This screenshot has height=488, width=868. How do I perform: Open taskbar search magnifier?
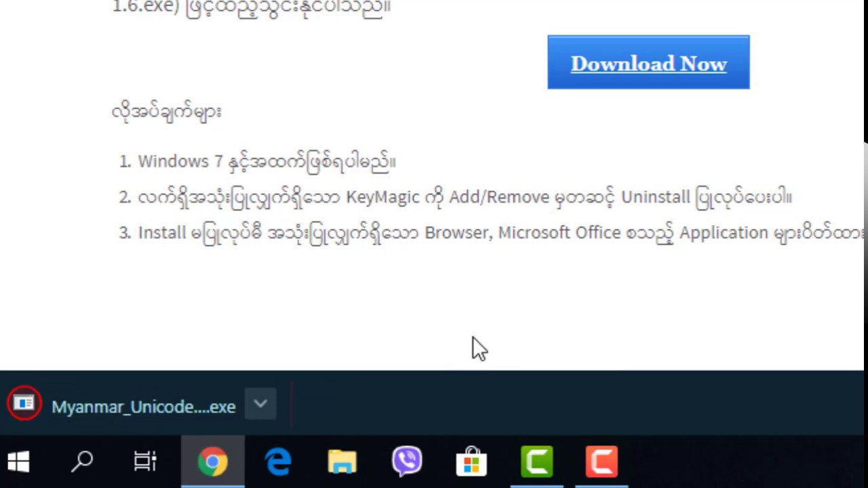tap(82, 462)
